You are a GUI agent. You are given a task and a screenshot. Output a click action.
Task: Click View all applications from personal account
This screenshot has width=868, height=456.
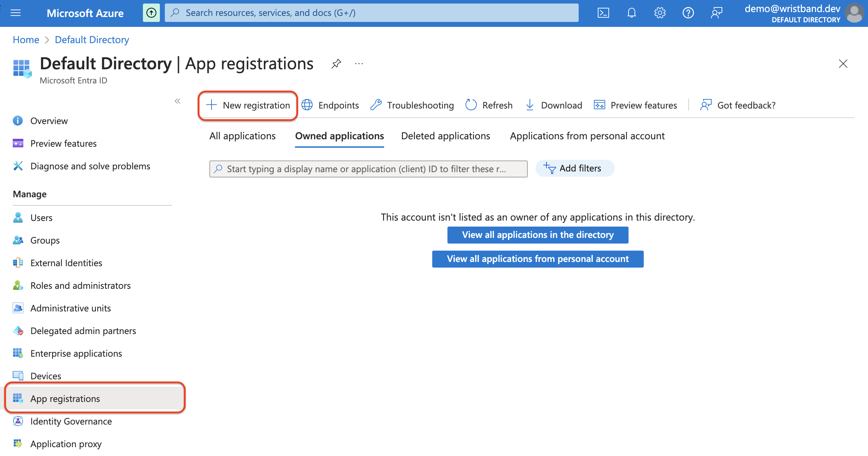pyautogui.click(x=538, y=259)
